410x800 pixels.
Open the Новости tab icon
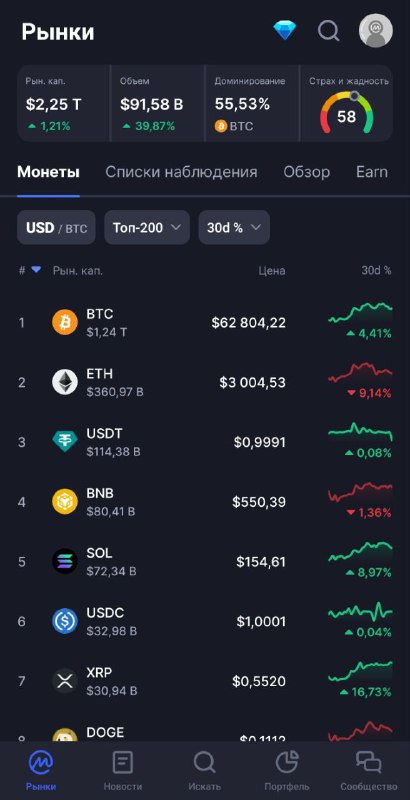(122, 764)
